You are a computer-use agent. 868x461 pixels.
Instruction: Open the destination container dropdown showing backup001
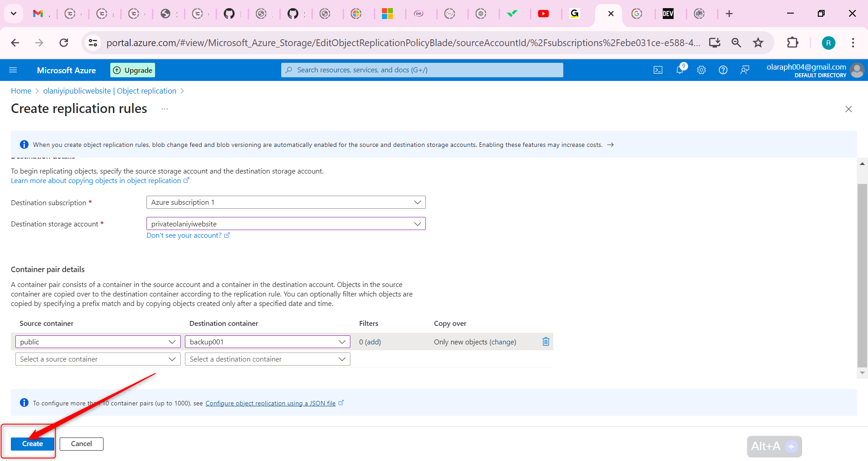coord(268,342)
